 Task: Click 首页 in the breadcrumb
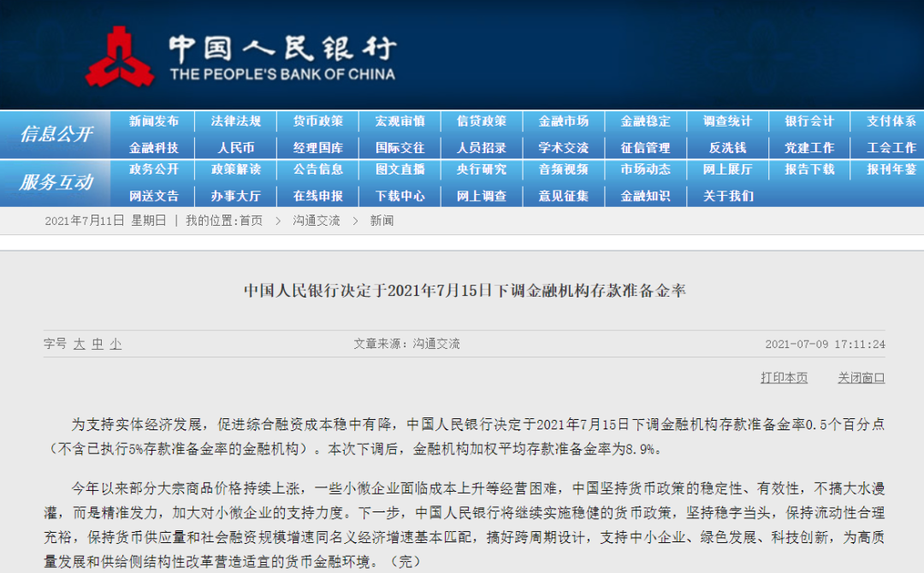(249, 221)
